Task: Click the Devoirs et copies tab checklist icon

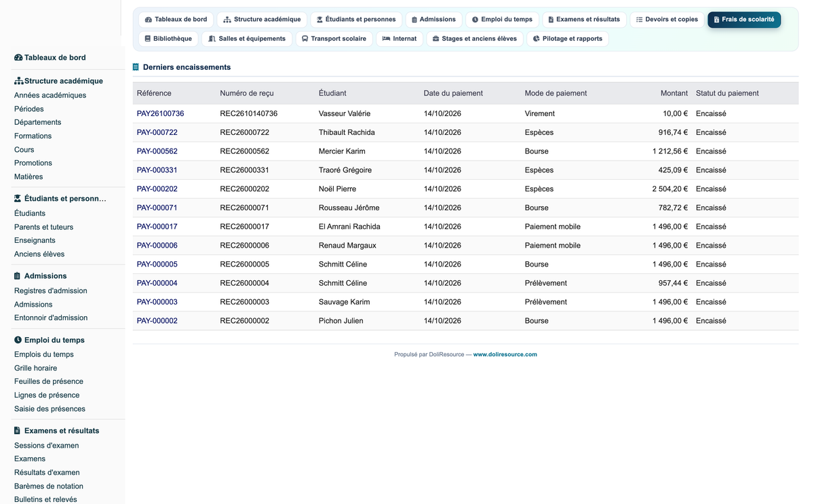Action: pos(639,20)
